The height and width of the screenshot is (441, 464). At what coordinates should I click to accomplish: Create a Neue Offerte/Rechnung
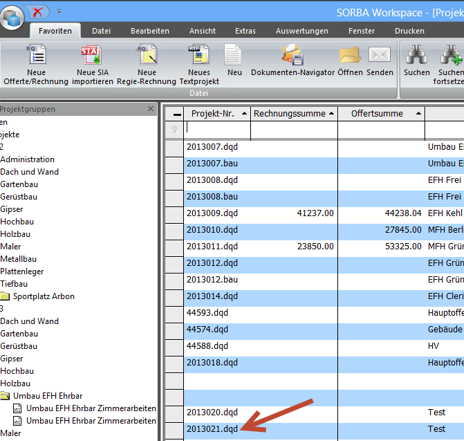click(x=36, y=65)
